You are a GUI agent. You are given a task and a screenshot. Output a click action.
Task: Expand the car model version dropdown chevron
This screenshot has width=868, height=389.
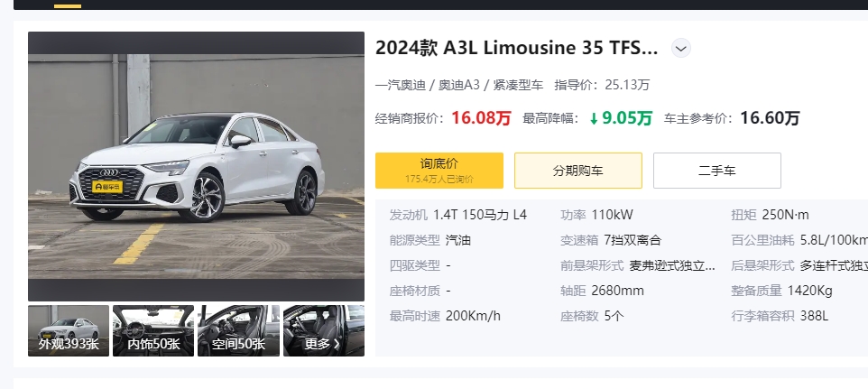click(x=681, y=49)
